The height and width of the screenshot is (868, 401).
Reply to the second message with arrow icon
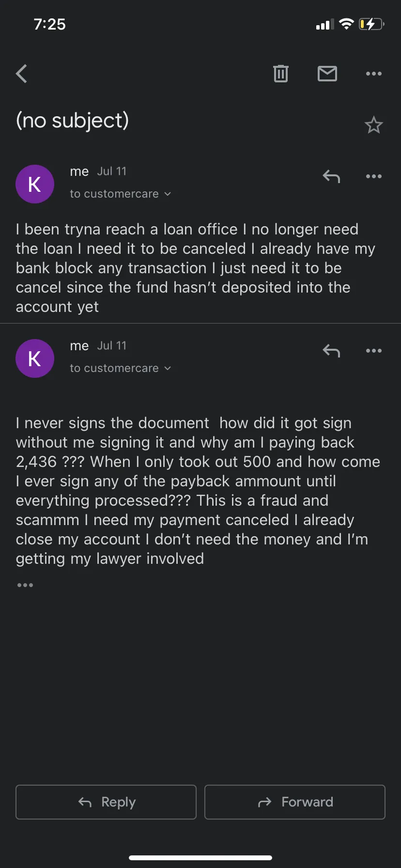331,351
